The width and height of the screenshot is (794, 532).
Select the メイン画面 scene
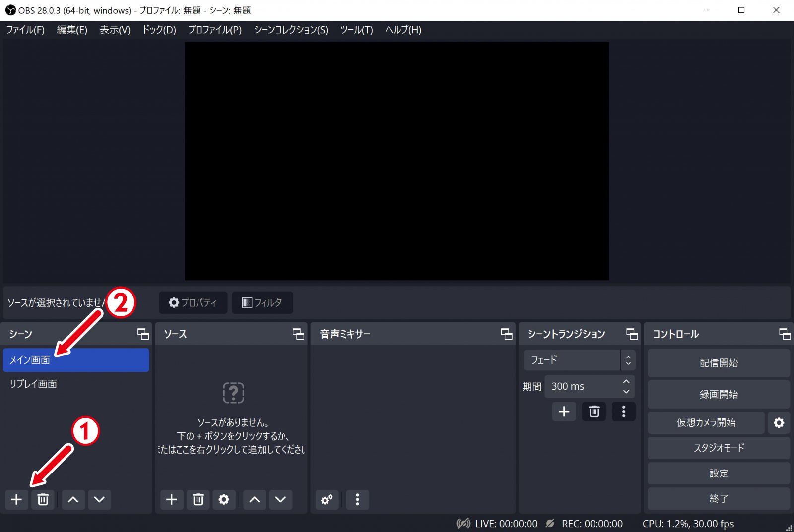coord(76,360)
